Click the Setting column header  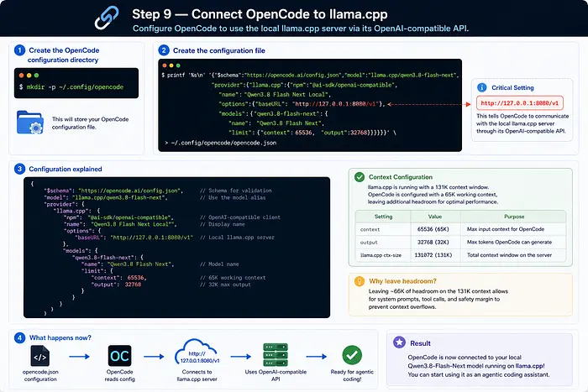point(383,217)
